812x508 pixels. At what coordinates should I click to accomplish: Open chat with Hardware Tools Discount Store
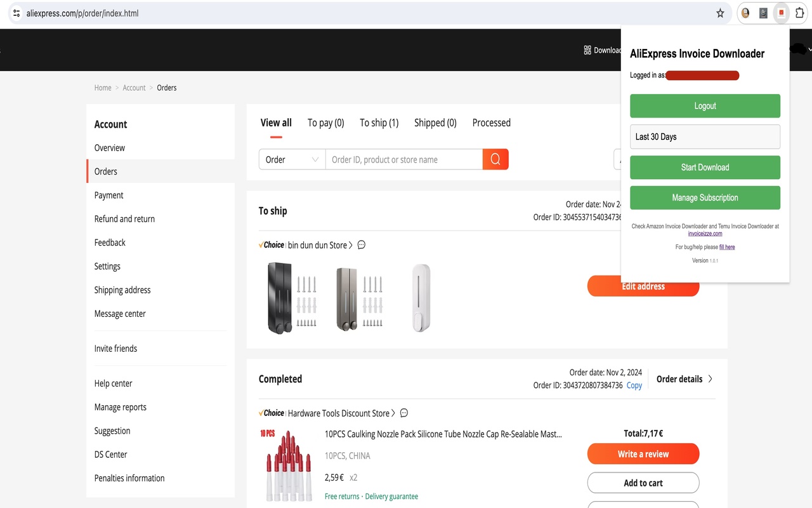pos(404,413)
